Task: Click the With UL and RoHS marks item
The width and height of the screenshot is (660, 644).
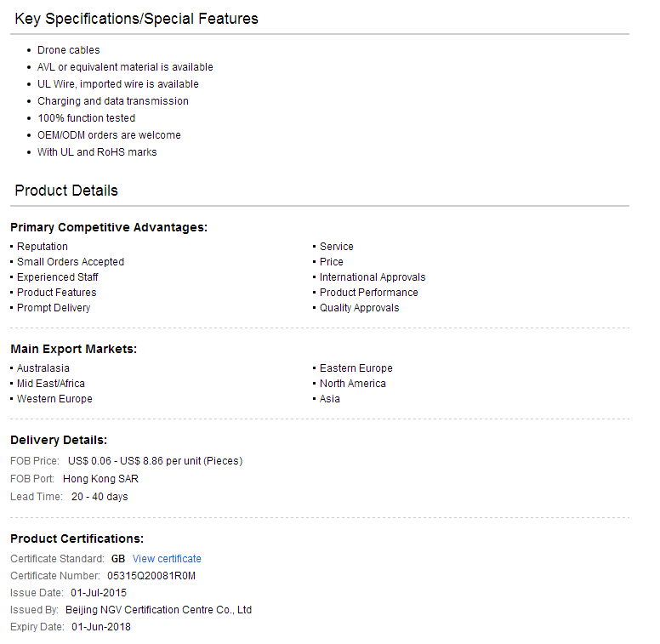Action: pyautogui.click(x=97, y=152)
